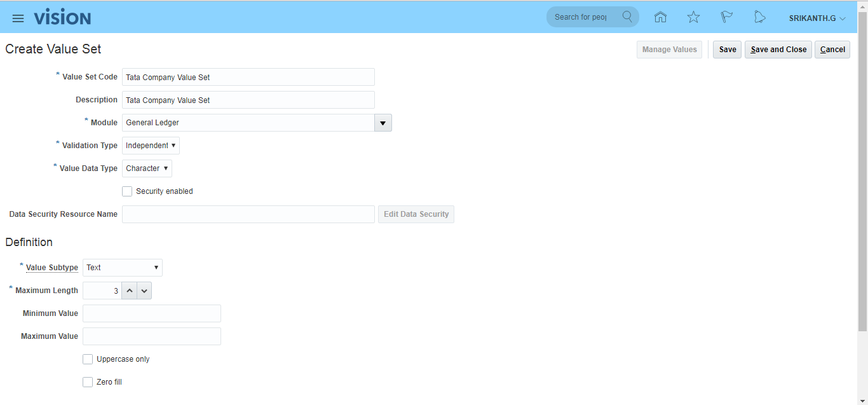The width and height of the screenshot is (868, 405).
Task: Expand the Module dropdown arrow
Action: (383, 123)
